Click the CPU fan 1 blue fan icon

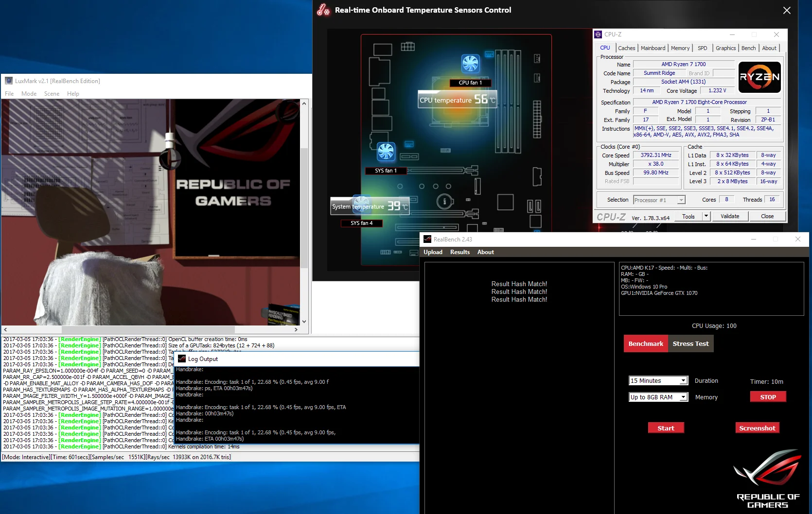point(470,63)
